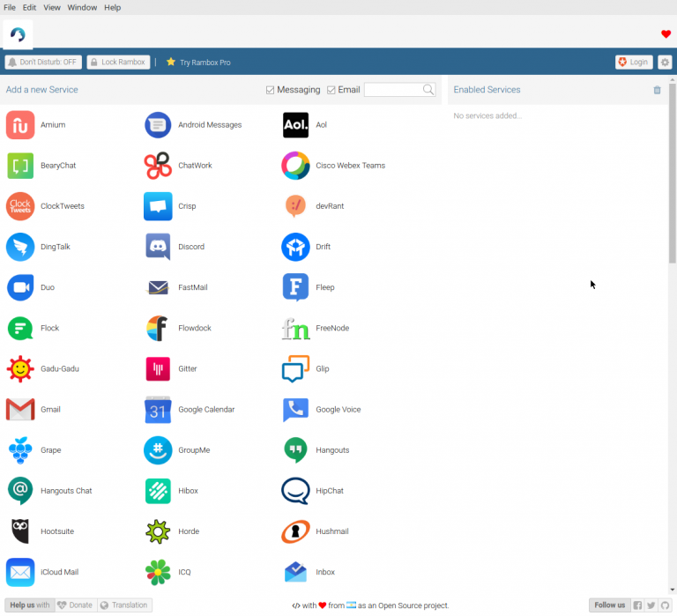The image size is (677, 616).
Task: Click the search magnifier icon
Action: (x=428, y=90)
